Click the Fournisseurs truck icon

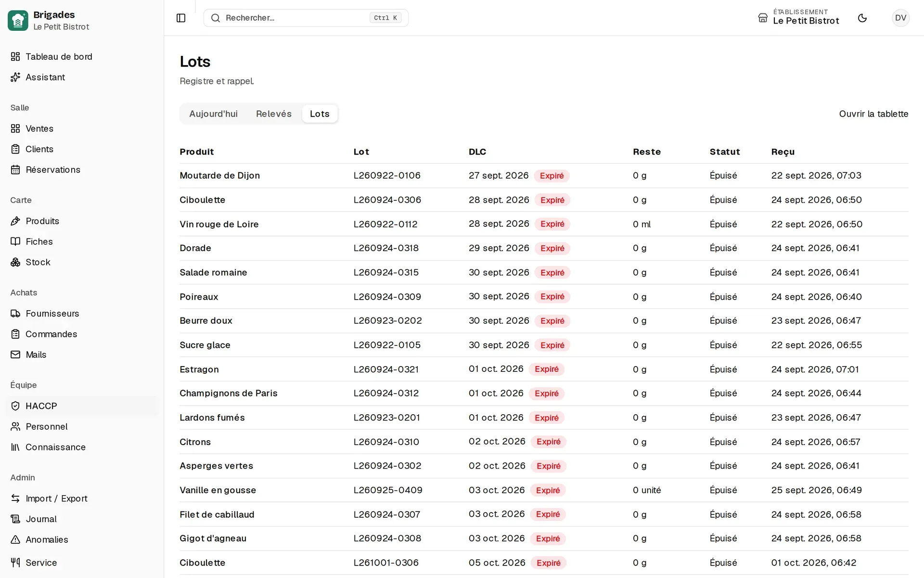tap(15, 314)
